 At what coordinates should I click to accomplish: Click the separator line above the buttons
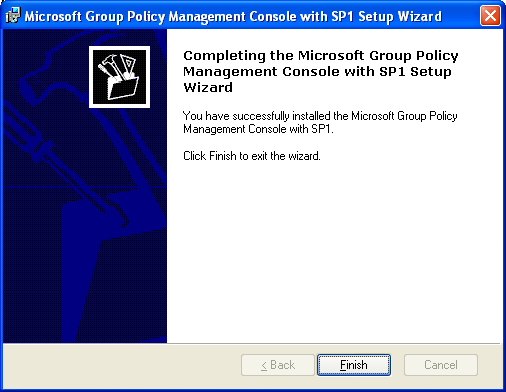pos(252,343)
